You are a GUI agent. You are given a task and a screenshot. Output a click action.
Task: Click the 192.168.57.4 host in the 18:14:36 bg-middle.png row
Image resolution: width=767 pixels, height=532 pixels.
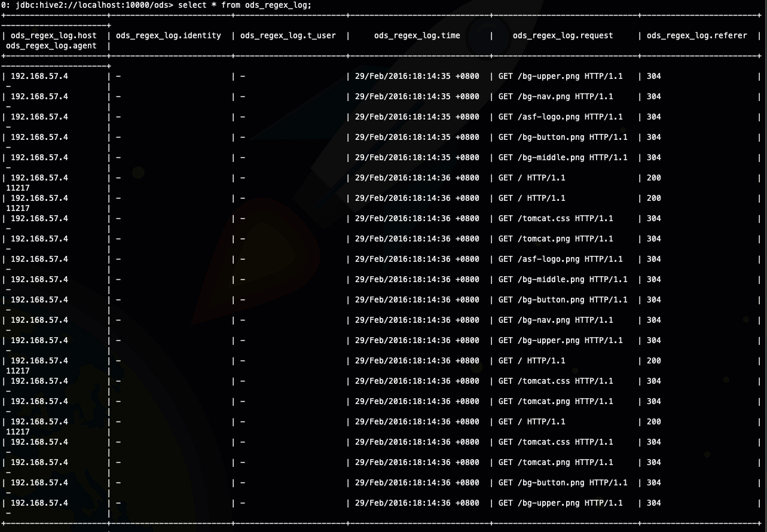[39, 280]
